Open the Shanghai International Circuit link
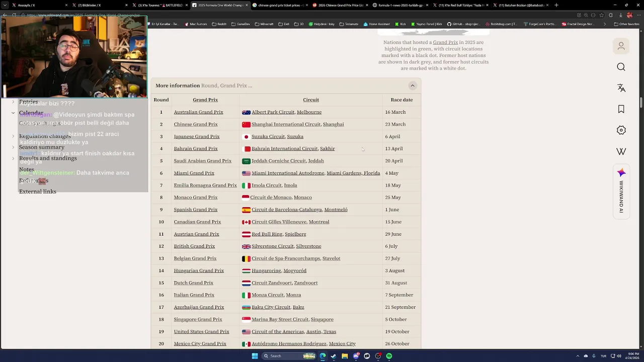Viewport: 644px width, 362px height. [286, 124]
